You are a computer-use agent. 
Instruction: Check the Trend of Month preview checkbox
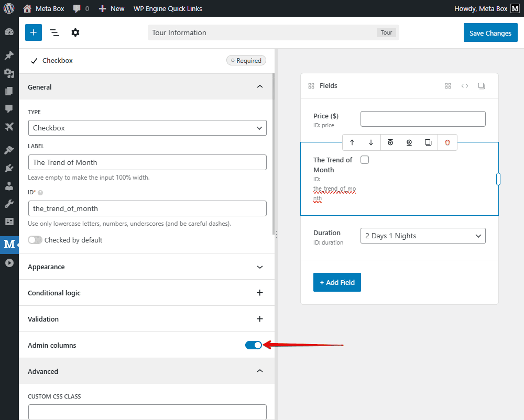click(365, 159)
